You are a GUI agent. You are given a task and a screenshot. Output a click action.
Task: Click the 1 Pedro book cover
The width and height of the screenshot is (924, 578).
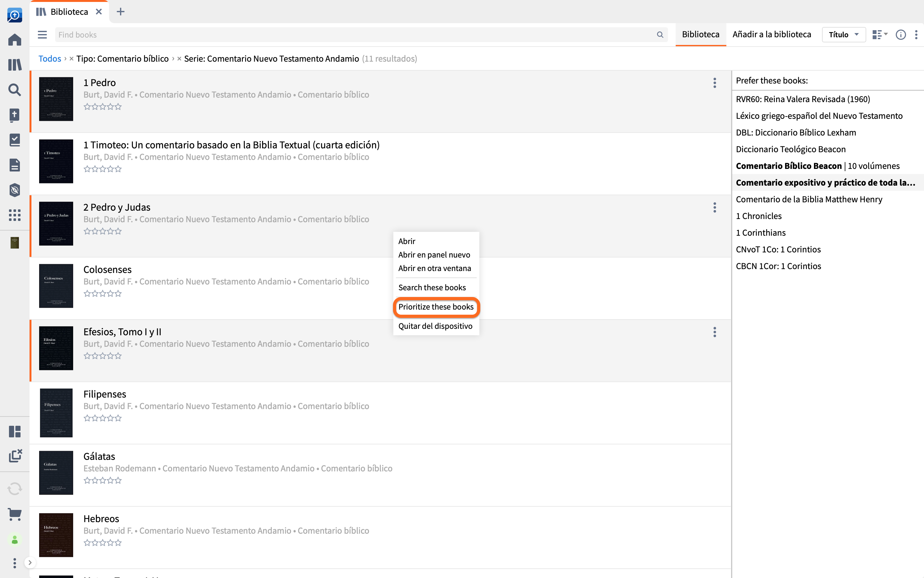[x=56, y=99]
